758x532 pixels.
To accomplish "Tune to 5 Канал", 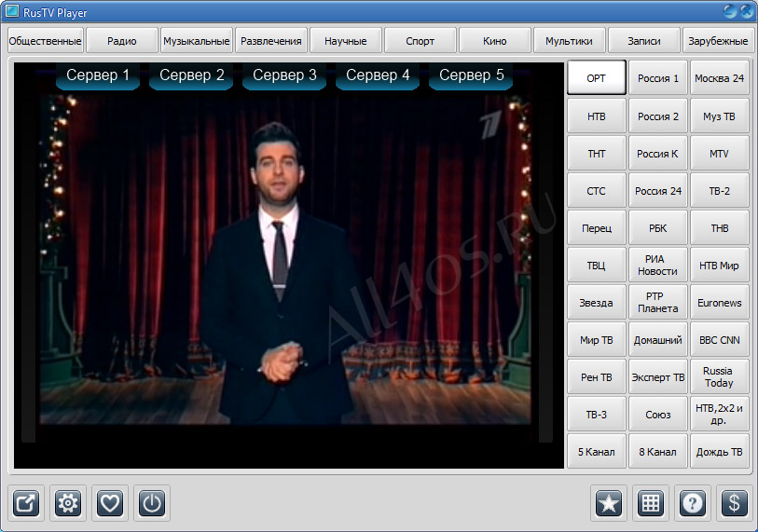I will [x=596, y=451].
